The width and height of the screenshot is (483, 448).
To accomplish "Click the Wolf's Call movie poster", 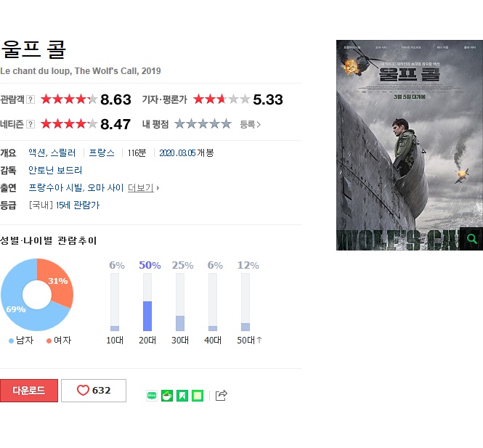I will [410, 145].
